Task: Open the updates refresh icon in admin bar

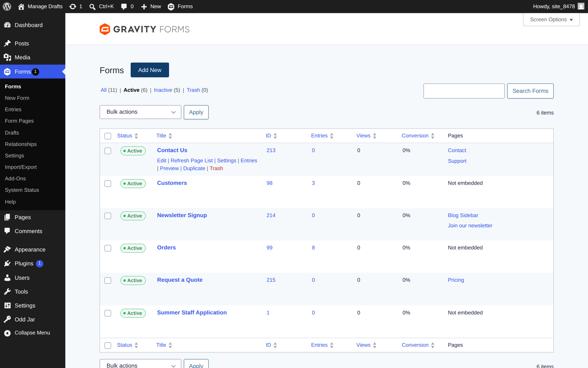Action: tap(73, 7)
